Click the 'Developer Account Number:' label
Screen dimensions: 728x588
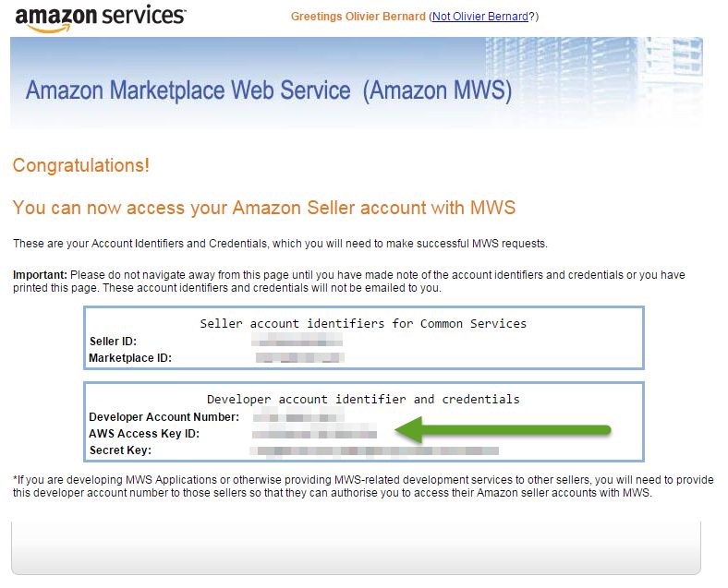pyautogui.click(x=164, y=417)
